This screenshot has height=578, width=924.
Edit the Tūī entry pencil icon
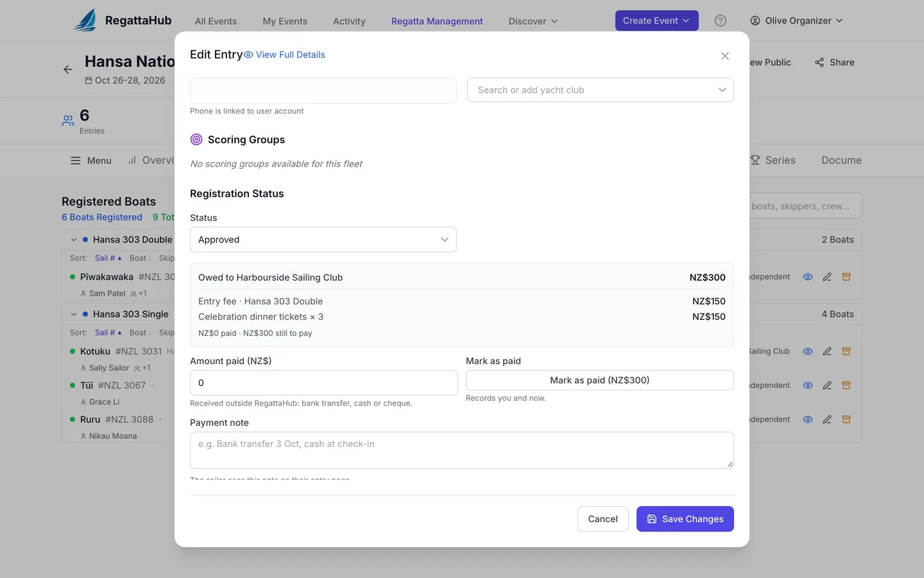(x=827, y=385)
